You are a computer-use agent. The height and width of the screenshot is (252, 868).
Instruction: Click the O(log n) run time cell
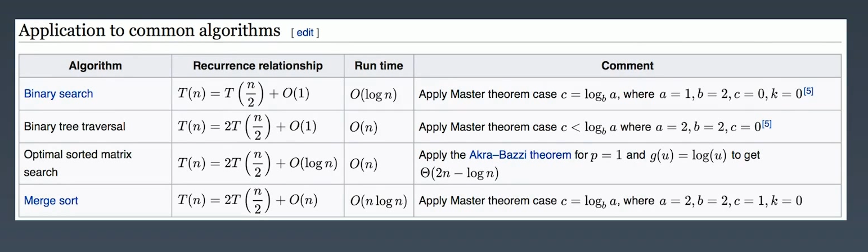click(x=374, y=94)
